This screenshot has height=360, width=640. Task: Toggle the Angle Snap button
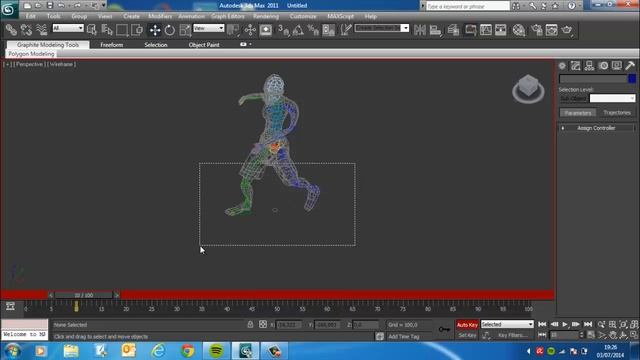click(298, 30)
